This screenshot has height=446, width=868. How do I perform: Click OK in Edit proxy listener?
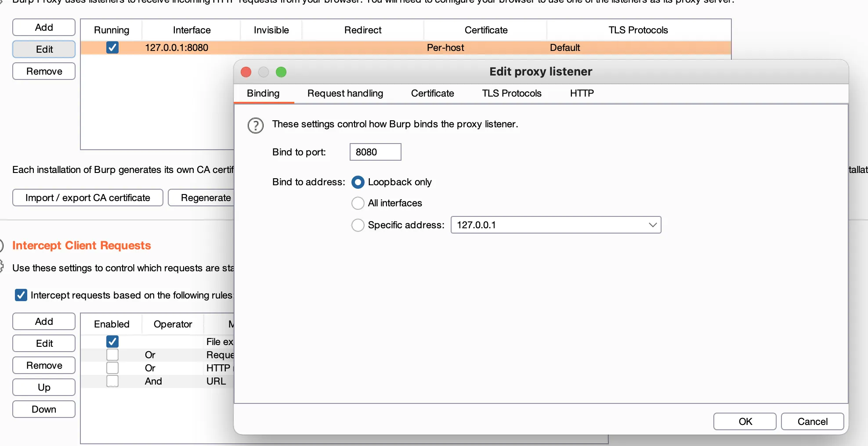pyautogui.click(x=745, y=421)
